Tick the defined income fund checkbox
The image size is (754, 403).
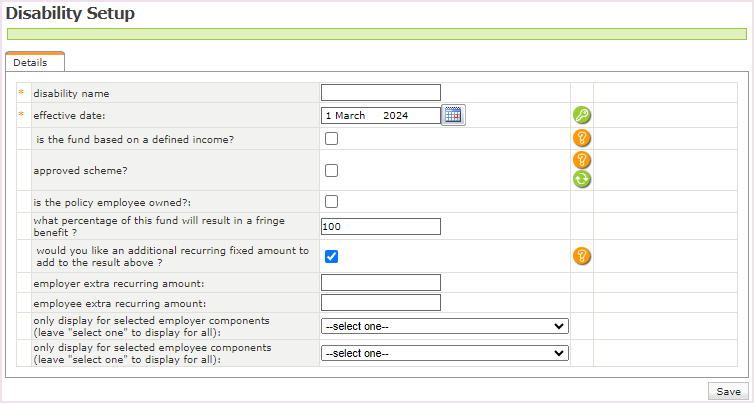[x=331, y=139]
